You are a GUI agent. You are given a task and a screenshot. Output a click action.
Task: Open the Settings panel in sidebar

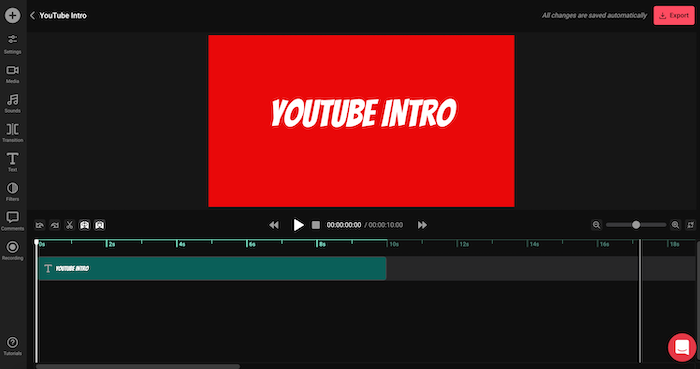(12, 44)
